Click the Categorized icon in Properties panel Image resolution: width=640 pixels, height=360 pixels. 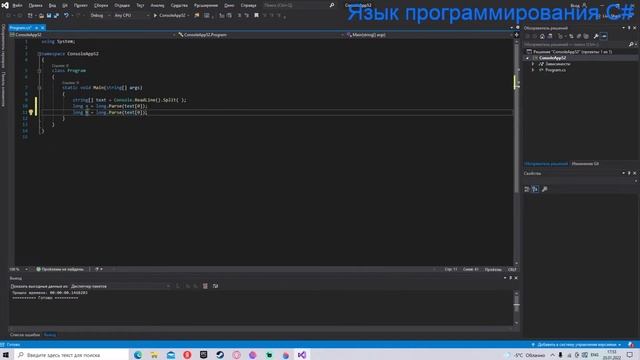[527, 189]
